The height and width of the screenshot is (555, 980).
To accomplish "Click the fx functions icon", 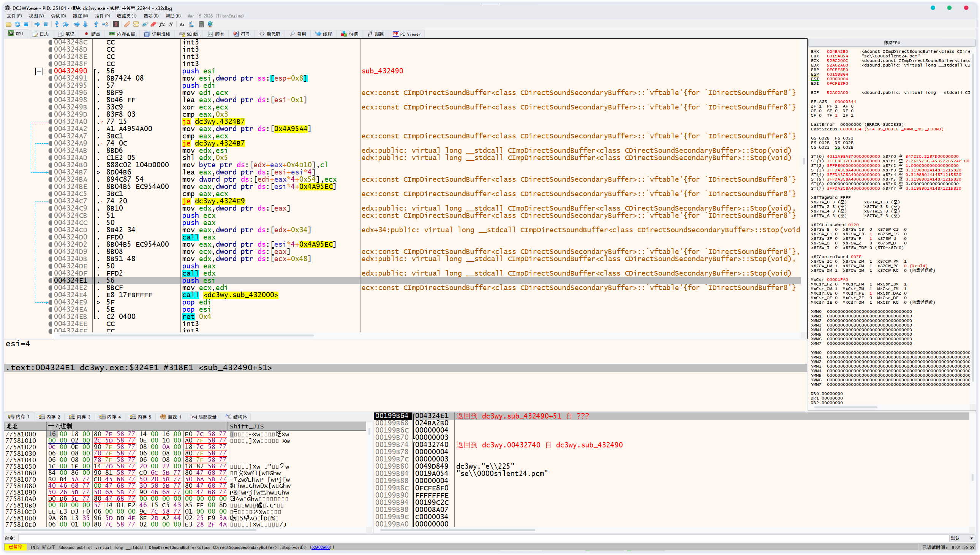I will pos(162,24).
